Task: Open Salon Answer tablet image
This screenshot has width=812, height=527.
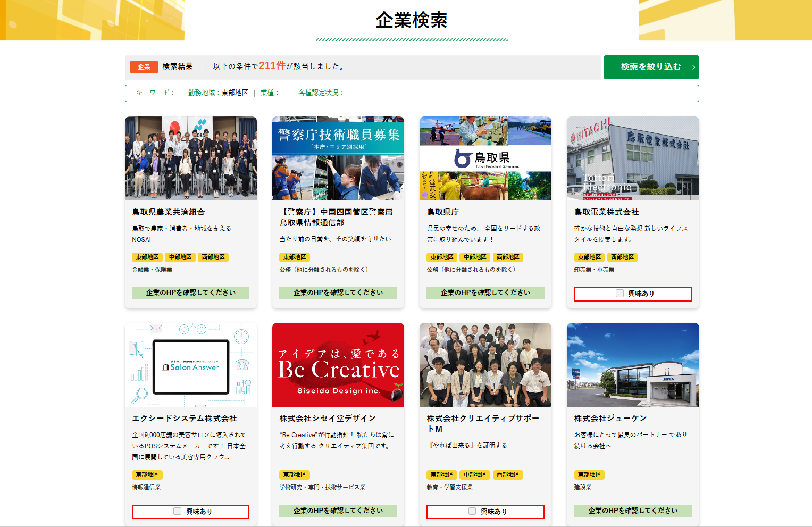Action: 191,365
